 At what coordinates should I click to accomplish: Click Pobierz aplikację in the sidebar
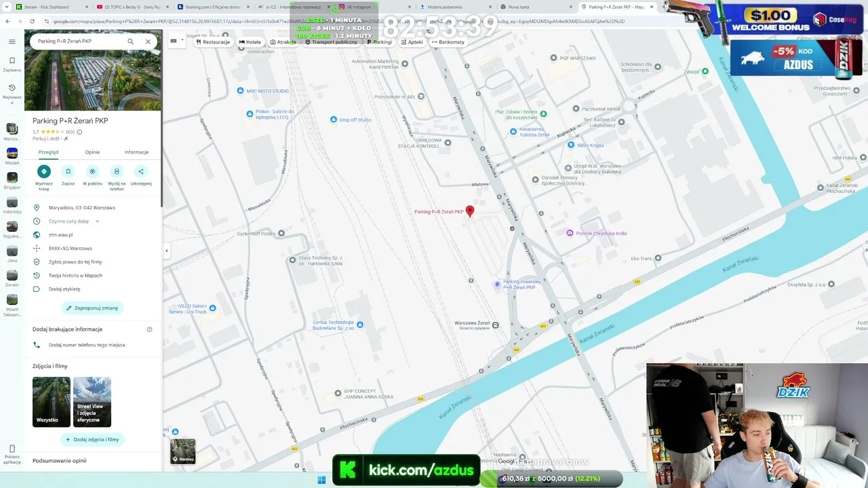click(x=12, y=454)
